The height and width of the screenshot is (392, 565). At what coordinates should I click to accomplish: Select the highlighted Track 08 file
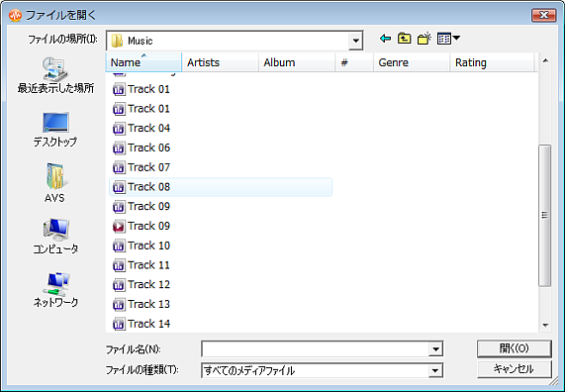click(x=221, y=187)
